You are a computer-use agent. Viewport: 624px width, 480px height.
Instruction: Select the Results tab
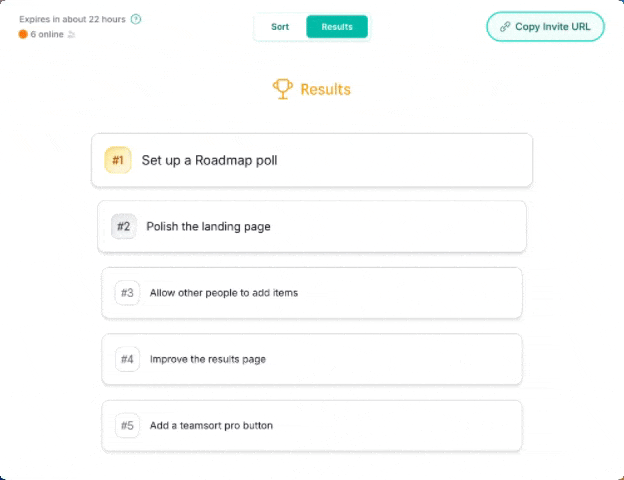pos(337,27)
